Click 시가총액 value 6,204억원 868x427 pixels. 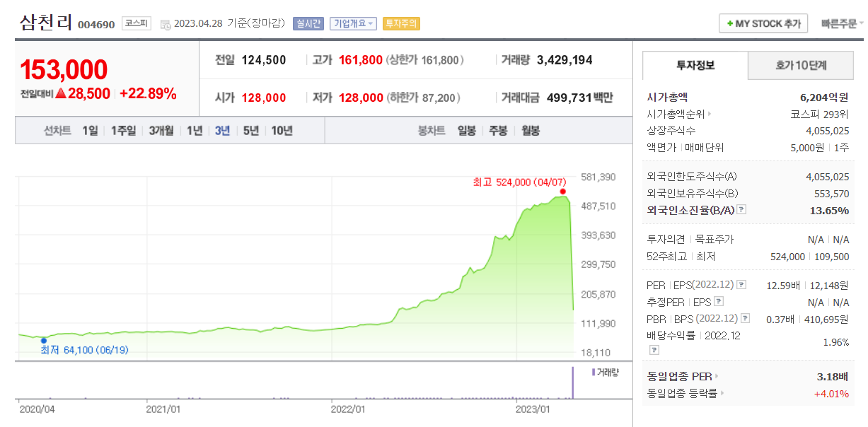pyautogui.click(x=824, y=98)
